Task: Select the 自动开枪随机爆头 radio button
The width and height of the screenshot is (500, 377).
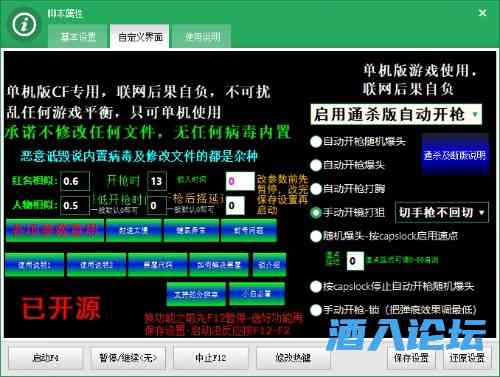Action: [316, 142]
